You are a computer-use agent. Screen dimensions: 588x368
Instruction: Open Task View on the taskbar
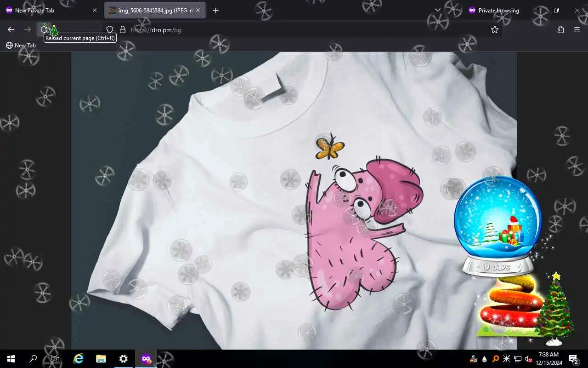pyautogui.click(x=55, y=359)
